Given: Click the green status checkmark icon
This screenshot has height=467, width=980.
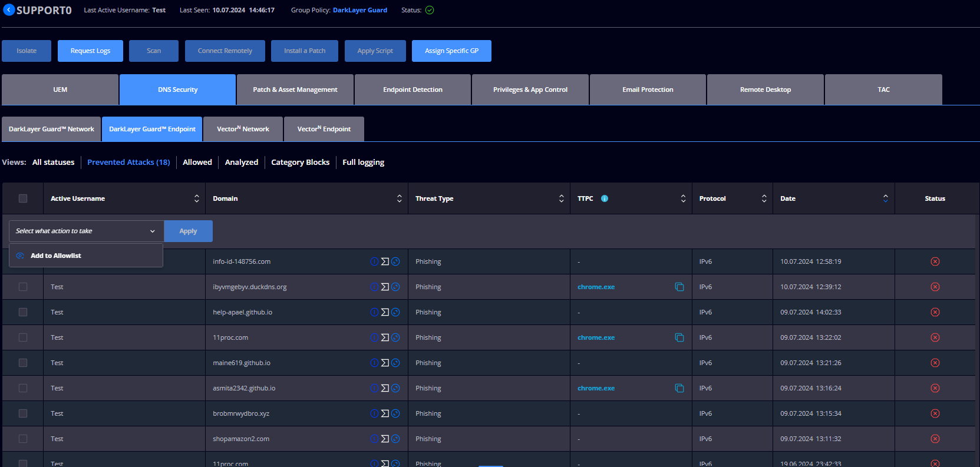Looking at the screenshot, I should [430, 10].
